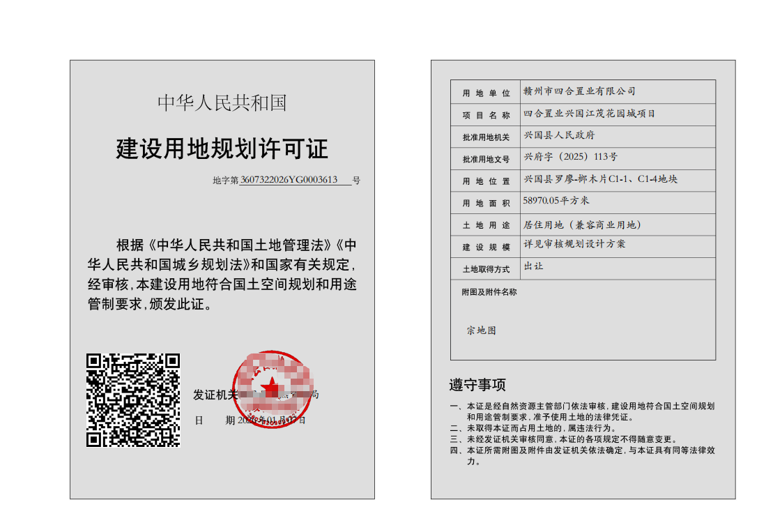Viewport: 773px width, 532px height.
Task: Click the 遵守事项 section heading
Action: [477, 385]
